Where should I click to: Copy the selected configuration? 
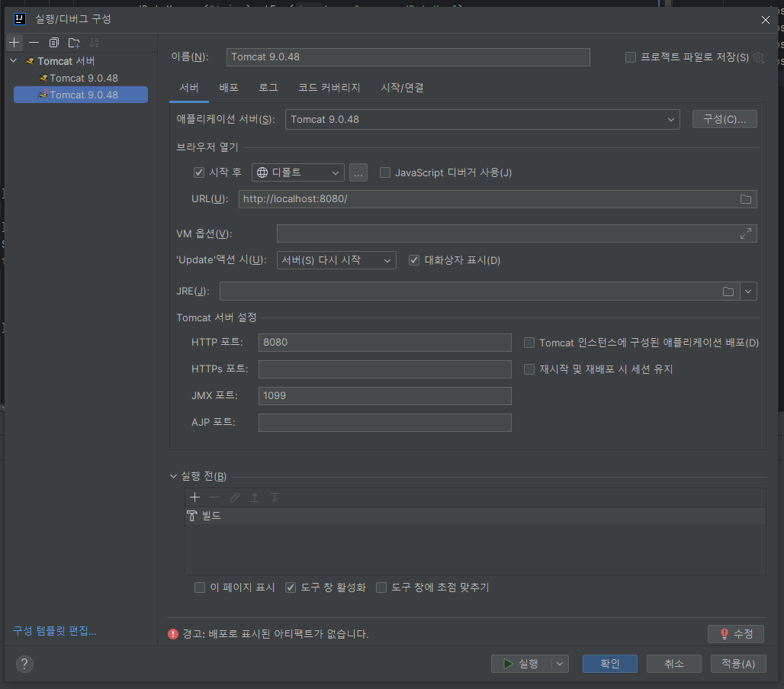(x=54, y=43)
